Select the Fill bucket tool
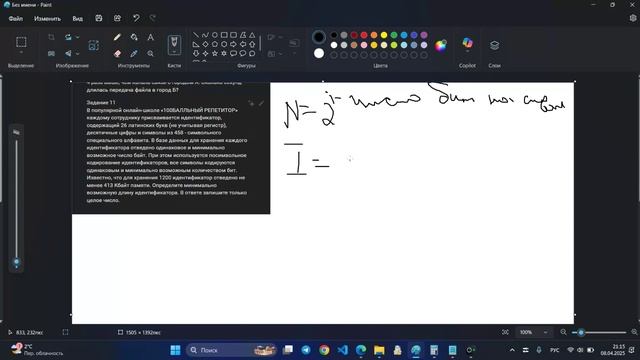The height and width of the screenshot is (360, 640). coord(134,37)
